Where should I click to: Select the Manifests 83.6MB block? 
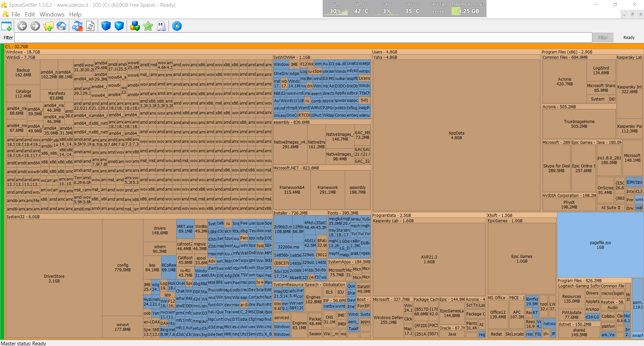point(56,95)
